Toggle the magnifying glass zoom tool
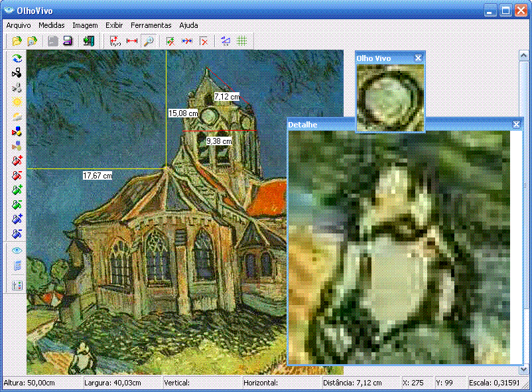Screen dimensions: 532x392 point(149,41)
